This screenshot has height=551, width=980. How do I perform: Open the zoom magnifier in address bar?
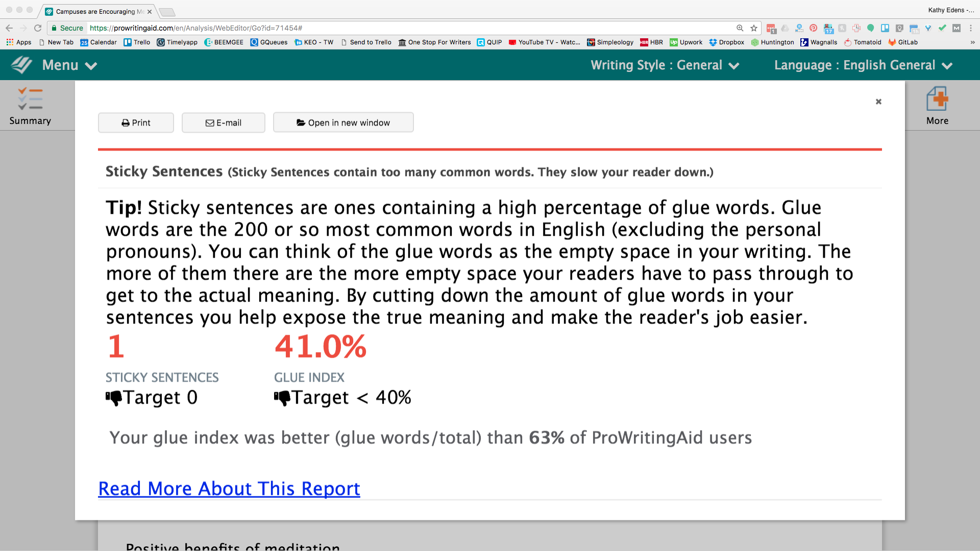click(740, 28)
